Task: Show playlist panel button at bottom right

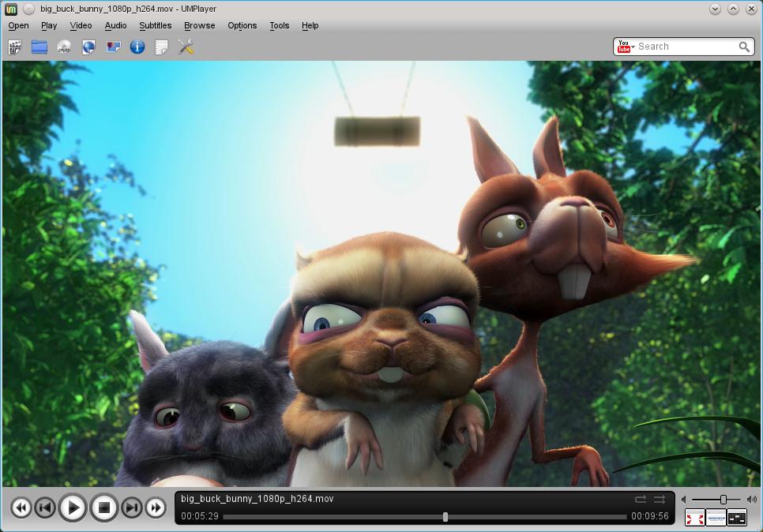Action: pyautogui.click(x=716, y=518)
